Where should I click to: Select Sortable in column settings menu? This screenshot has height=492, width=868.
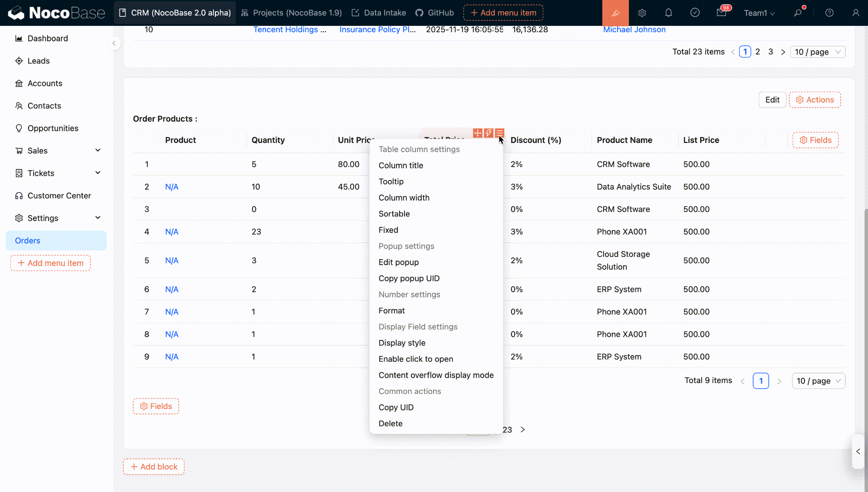click(x=394, y=214)
